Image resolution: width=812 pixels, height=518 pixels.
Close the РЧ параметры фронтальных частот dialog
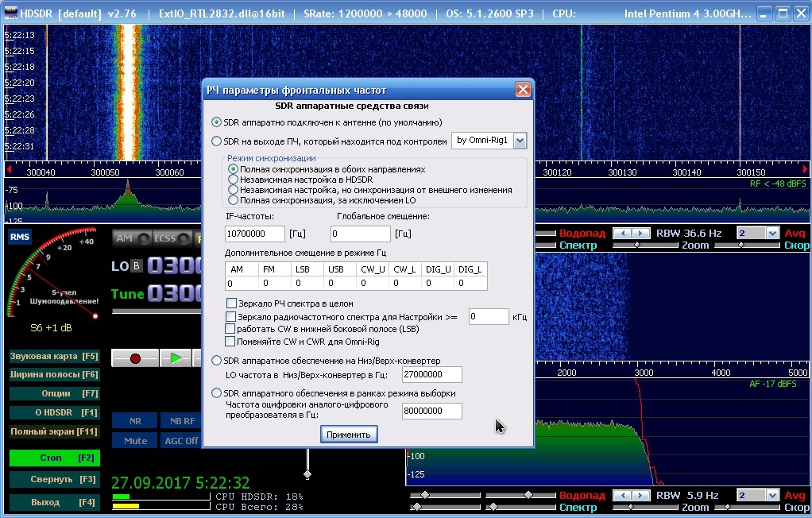tap(523, 90)
